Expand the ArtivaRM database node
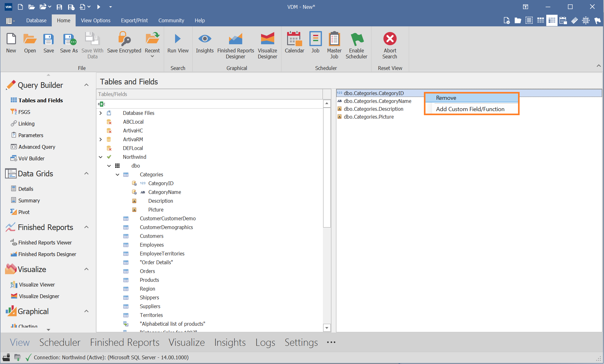This screenshot has width=604, height=364. point(101,139)
